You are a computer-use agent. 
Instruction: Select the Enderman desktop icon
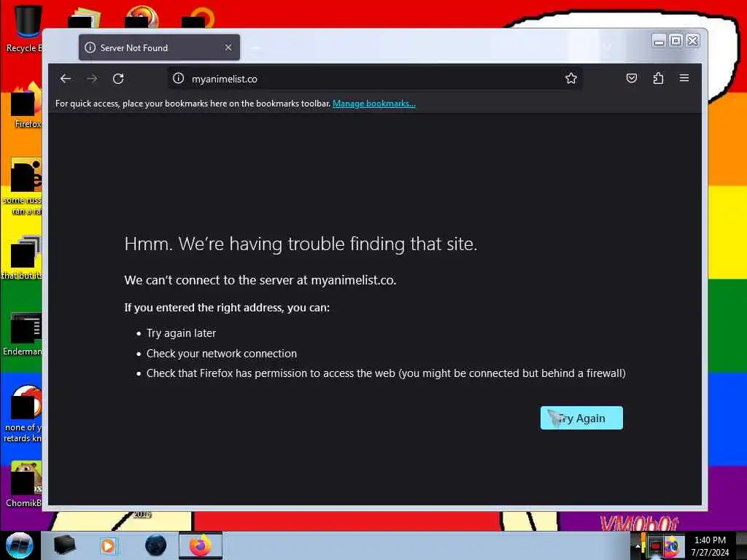tap(23, 335)
